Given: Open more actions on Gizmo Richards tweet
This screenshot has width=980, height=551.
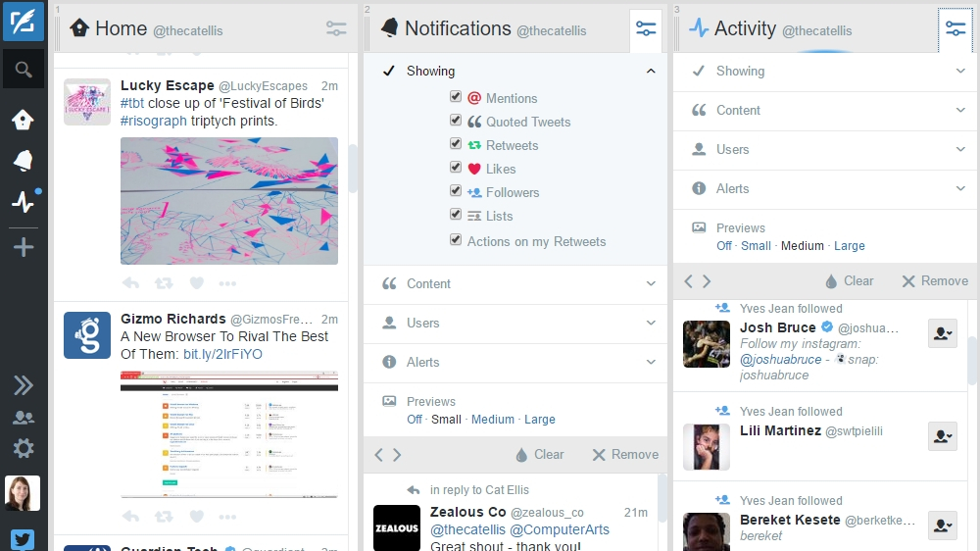Looking at the screenshot, I should [227, 517].
